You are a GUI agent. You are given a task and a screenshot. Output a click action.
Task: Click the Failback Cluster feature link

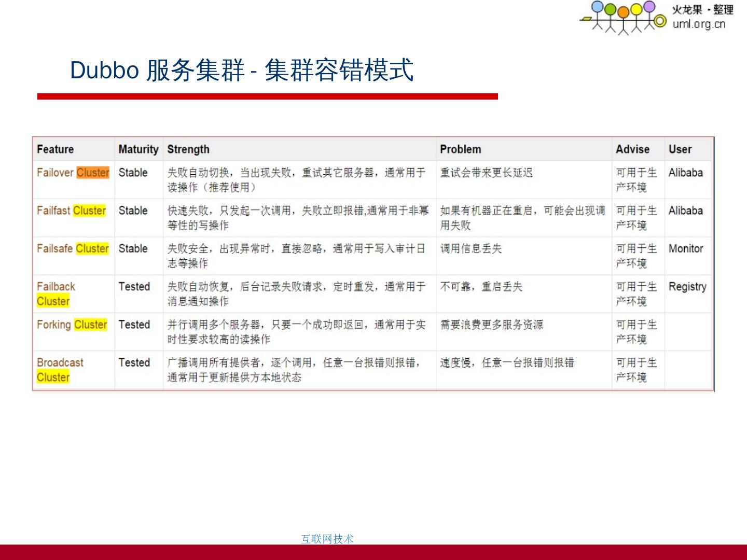[x=56, y=293]
